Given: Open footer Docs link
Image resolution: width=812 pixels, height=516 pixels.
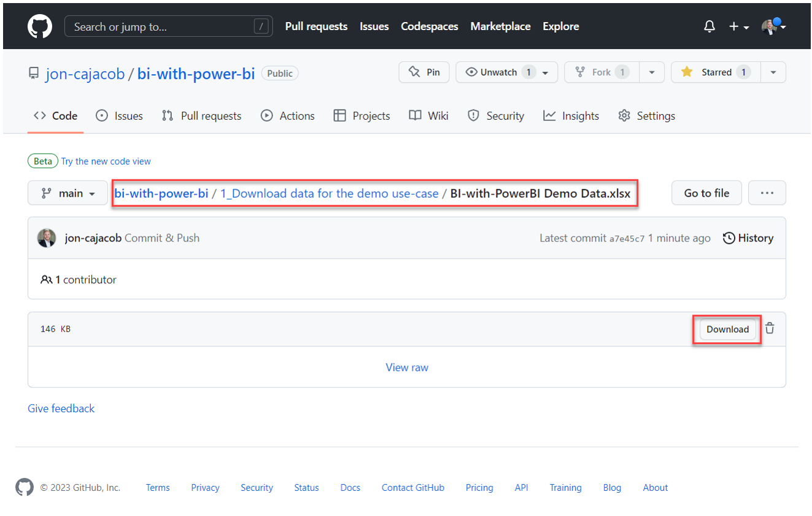Looking at the screenshot, I should tap(350, 488).
